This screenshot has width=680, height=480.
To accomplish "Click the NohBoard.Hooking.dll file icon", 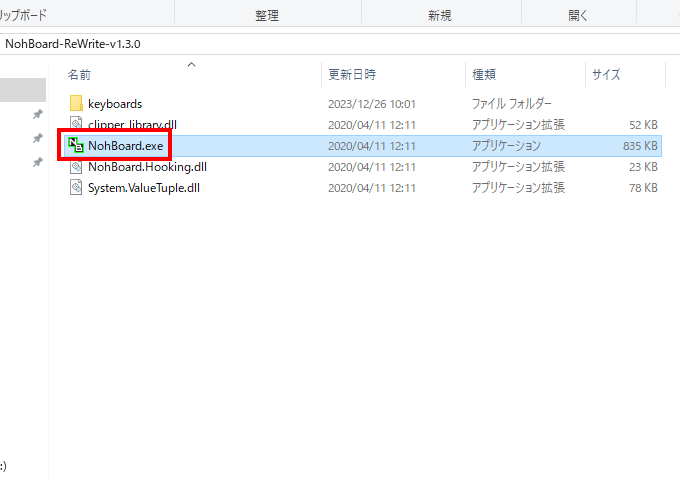I will 76,167.
